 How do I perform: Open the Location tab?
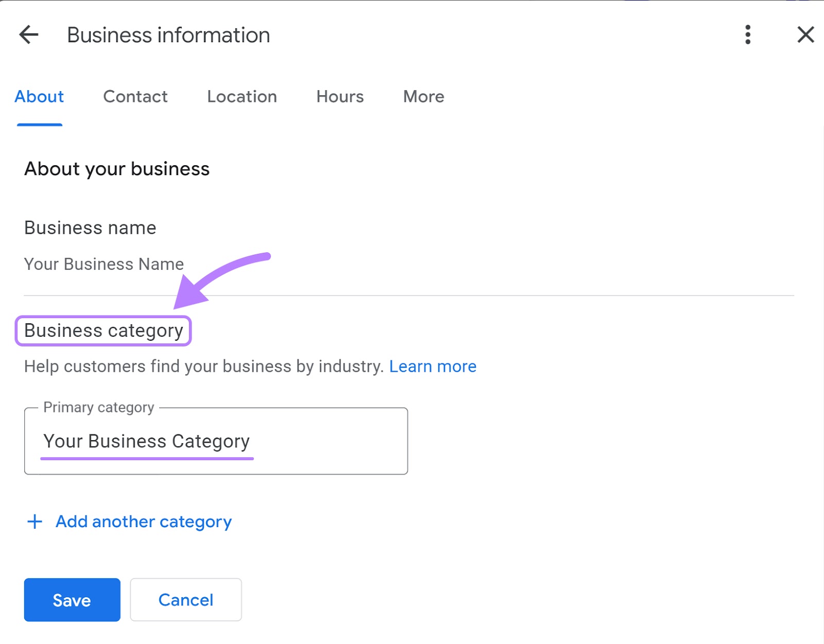click(242, 96)
